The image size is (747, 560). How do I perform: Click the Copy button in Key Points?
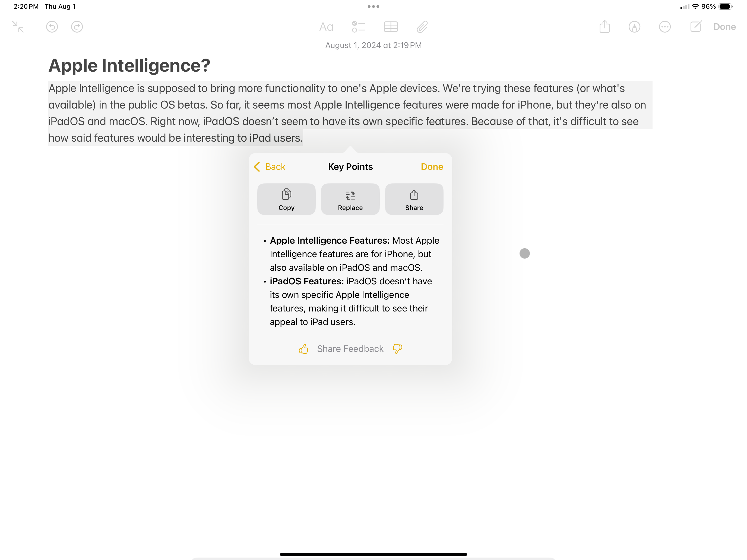click(x=286, y=199)
